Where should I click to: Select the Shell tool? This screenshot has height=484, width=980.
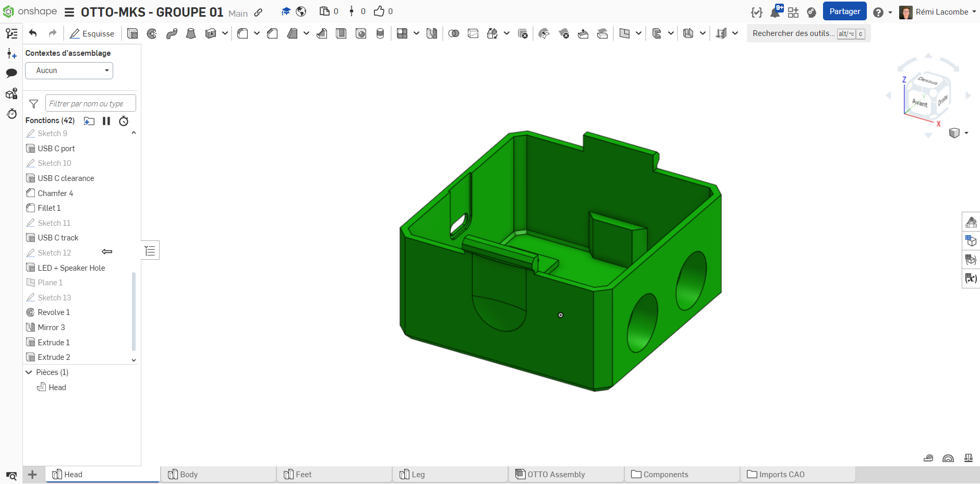[x=341, y=34]
